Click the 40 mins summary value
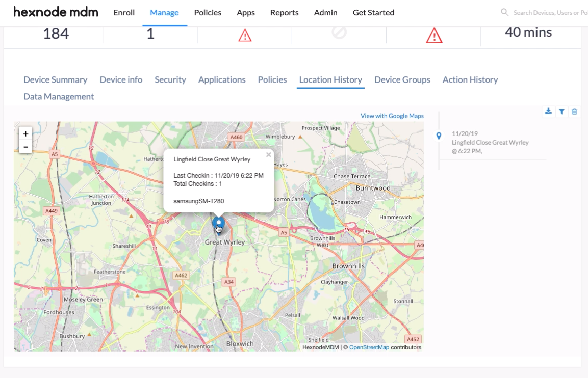The image size is (588, 378). pos(528,32)
